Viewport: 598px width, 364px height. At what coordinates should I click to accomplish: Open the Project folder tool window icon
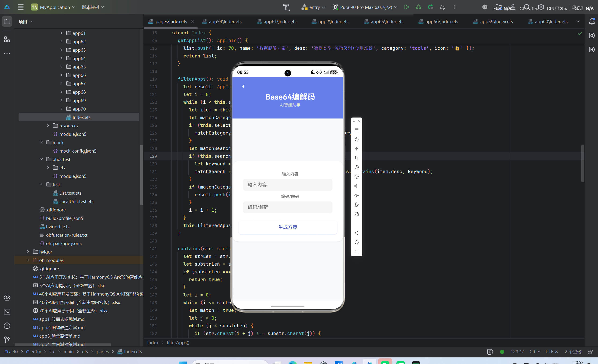pos(7,21)
